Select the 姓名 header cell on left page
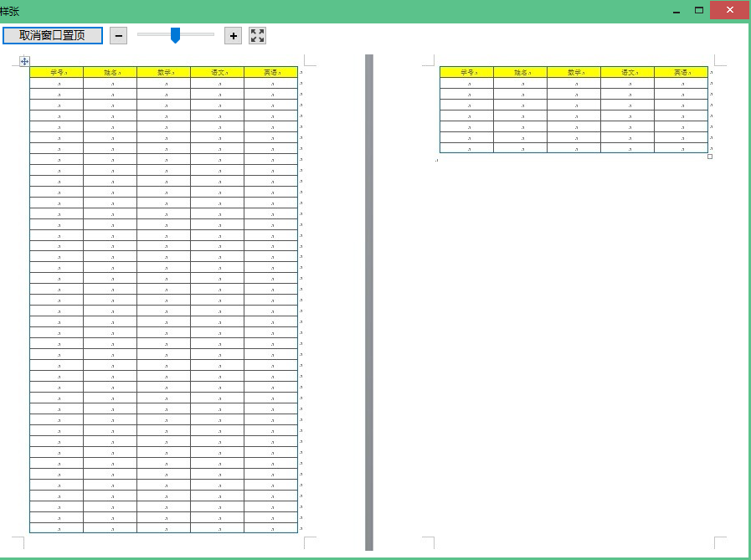 pyautogui.click(x=111, y=72)
